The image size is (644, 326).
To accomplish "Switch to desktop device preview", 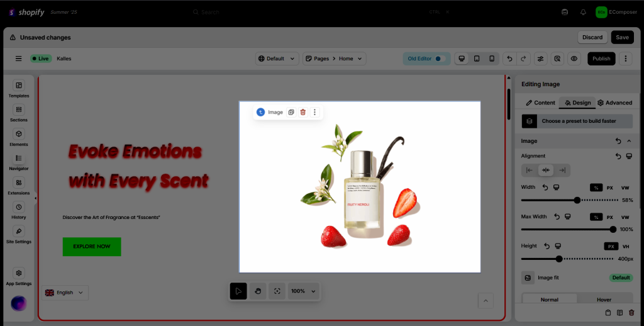I will click(462, 59).
